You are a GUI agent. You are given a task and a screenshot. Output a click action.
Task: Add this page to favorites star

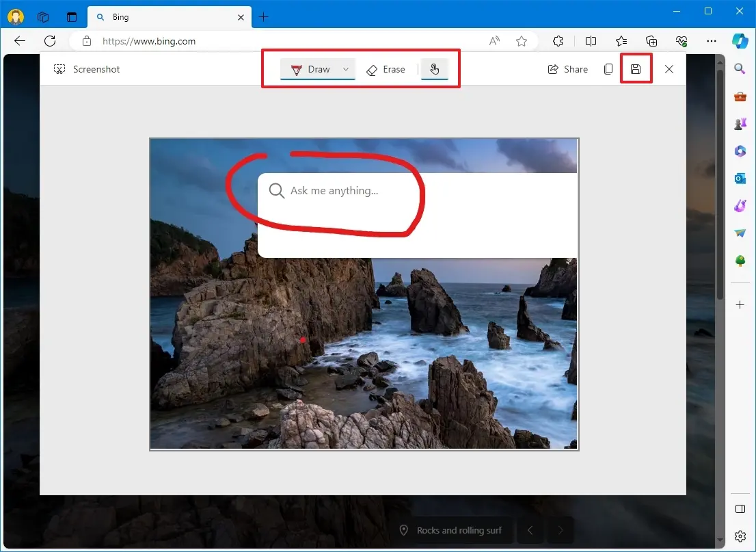click(521, 42)
